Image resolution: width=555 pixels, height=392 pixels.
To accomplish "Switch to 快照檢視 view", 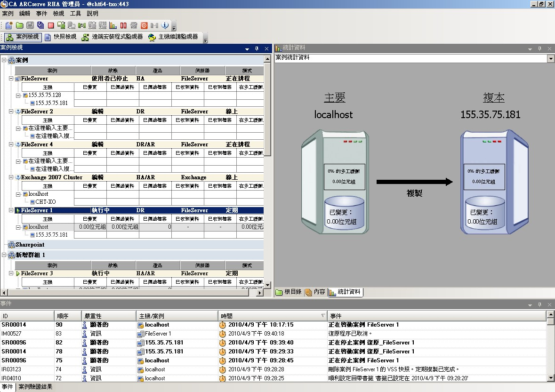I will point(61,37).
